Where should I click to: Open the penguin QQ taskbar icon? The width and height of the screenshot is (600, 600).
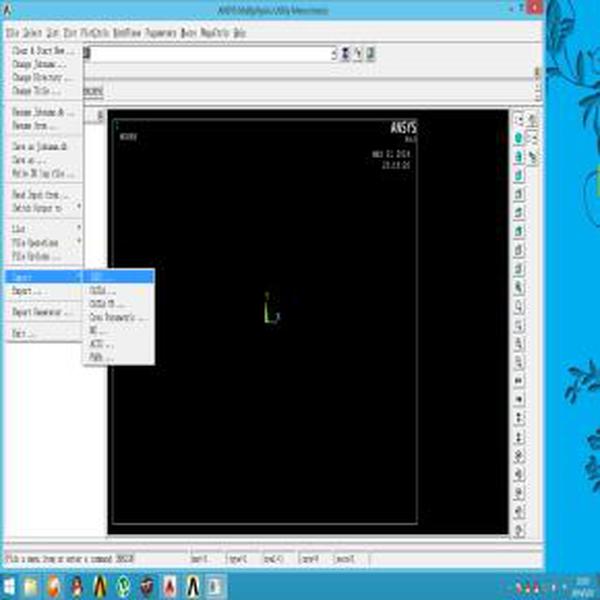[77, 586]
